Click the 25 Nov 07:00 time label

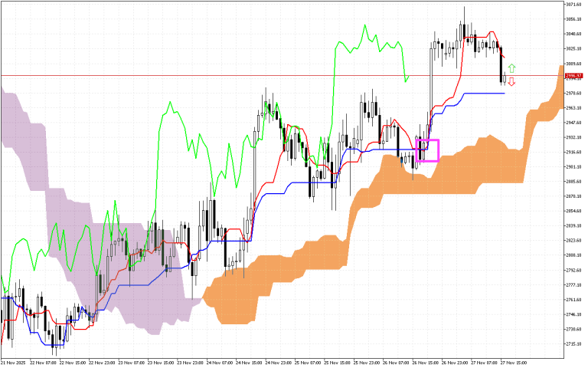pyautogui.click(x=308, y=363)
